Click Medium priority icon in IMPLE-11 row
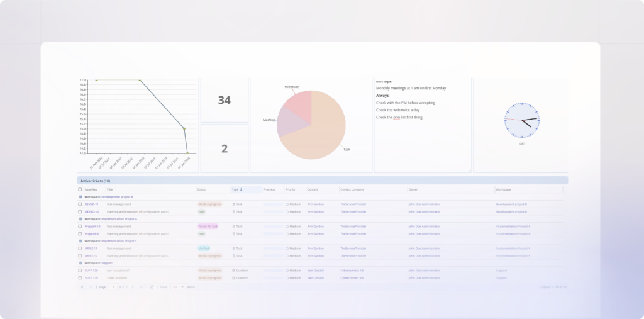The width and height of the screenshot is (644, 319). pos(287,249)
